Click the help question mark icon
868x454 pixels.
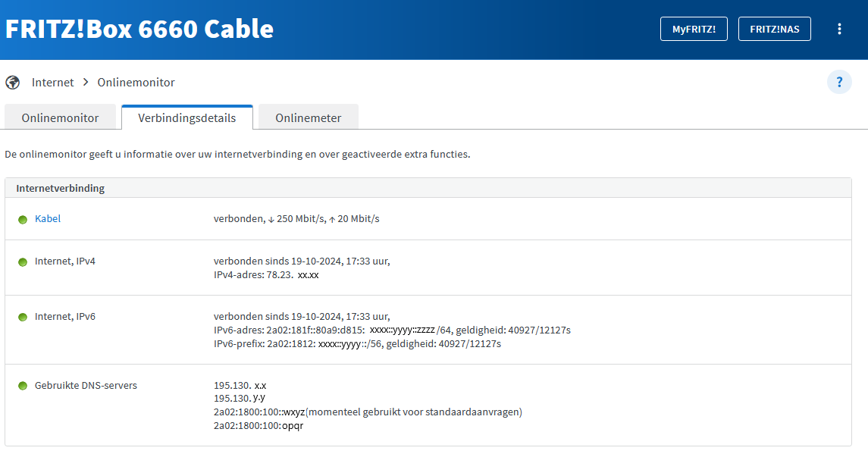tap(839, 82)
